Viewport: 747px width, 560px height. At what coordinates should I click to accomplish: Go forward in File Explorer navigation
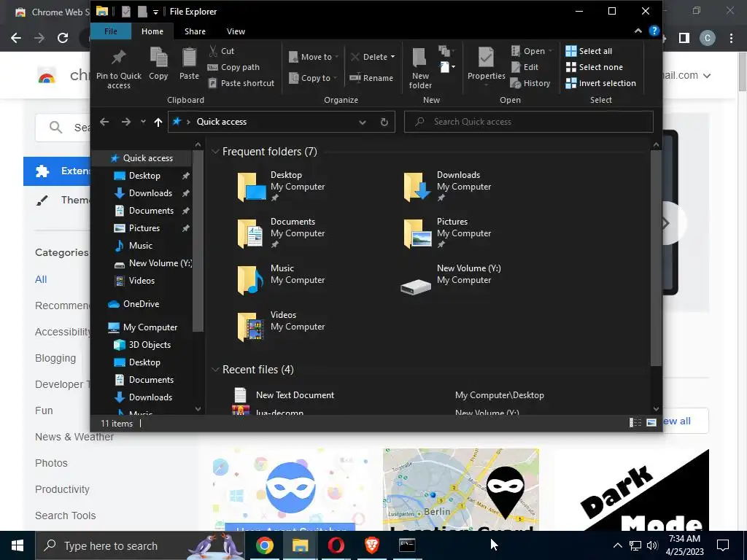[x=125, y=122]
